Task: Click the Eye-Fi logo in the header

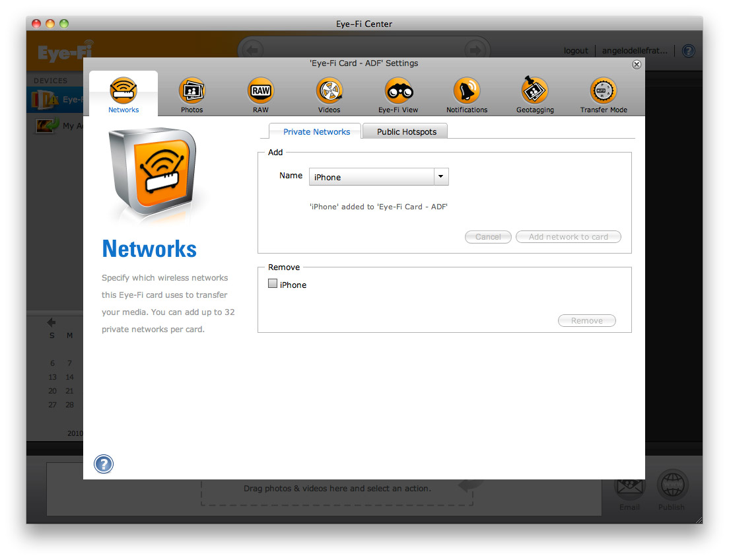Action: coord(65,52)
